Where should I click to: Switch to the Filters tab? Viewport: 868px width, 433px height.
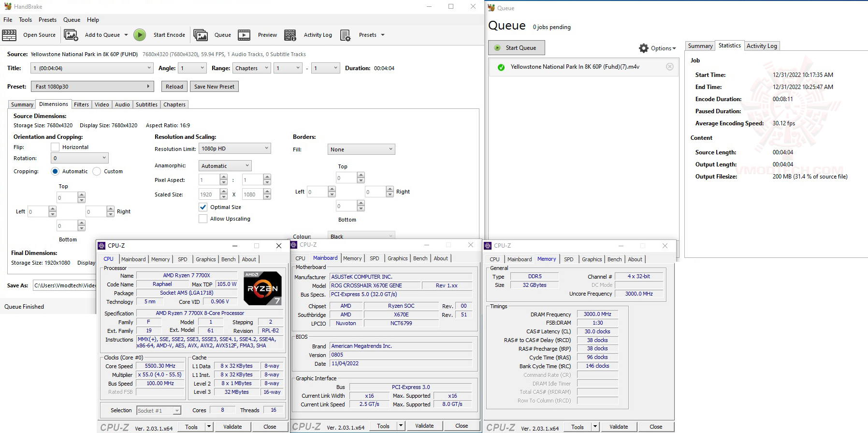click(81, 105)
